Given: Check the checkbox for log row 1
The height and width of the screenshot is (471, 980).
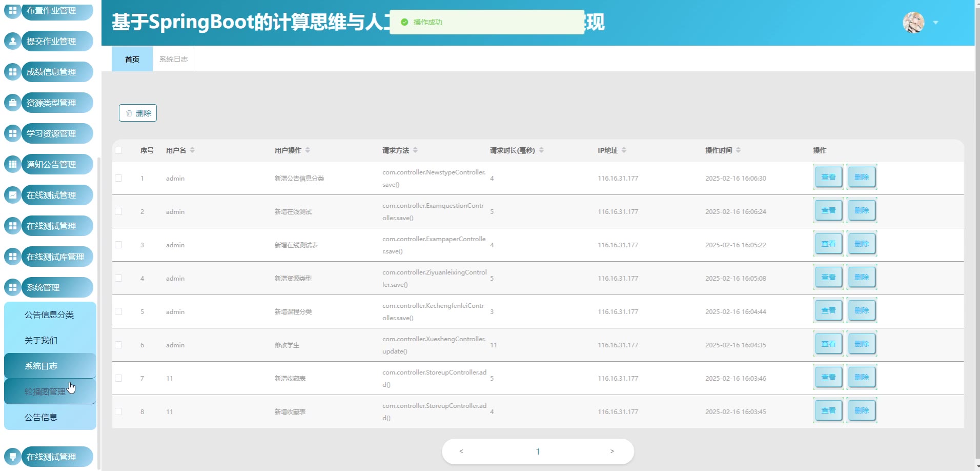Looking at the screenshot, I should click(118, 178).
